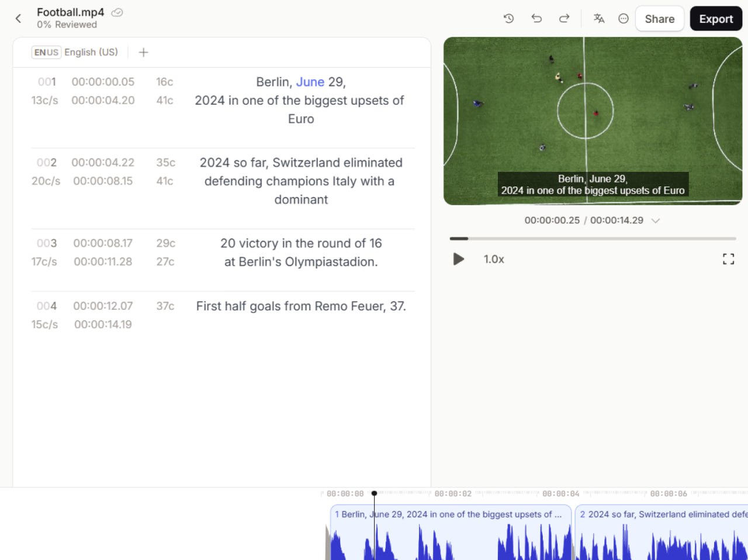Open the translate languages icon
Viewport: 748px width, 560px height.
(599, 18)
